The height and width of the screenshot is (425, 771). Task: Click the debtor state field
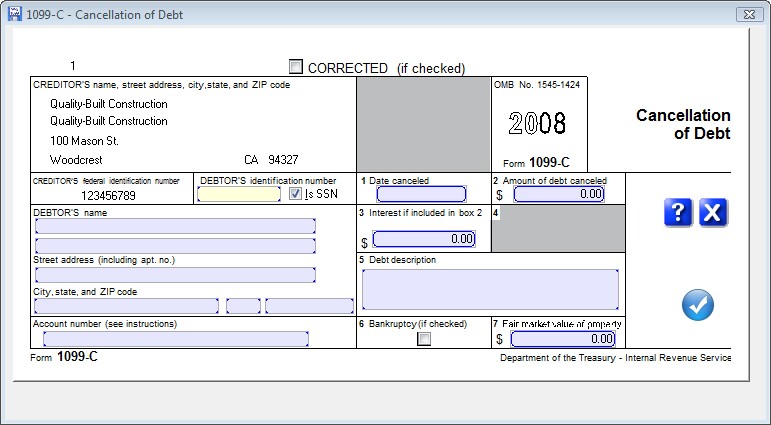click(243, 306)
